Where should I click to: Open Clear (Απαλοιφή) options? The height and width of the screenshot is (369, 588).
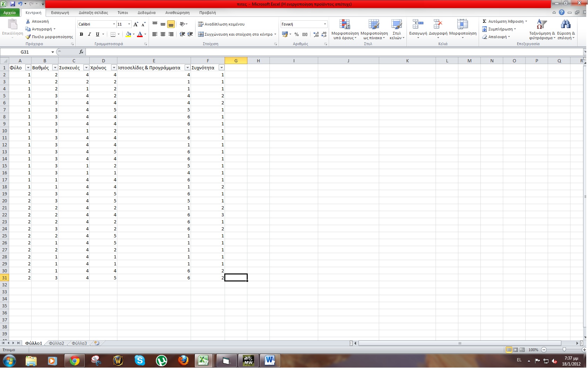tap(496, 37)
